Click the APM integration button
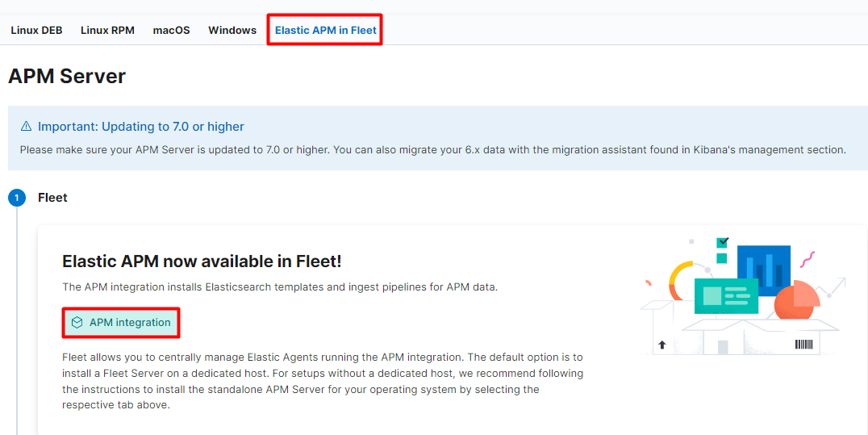The width and height of the screenshot is (868, 435). coord(121,323)
